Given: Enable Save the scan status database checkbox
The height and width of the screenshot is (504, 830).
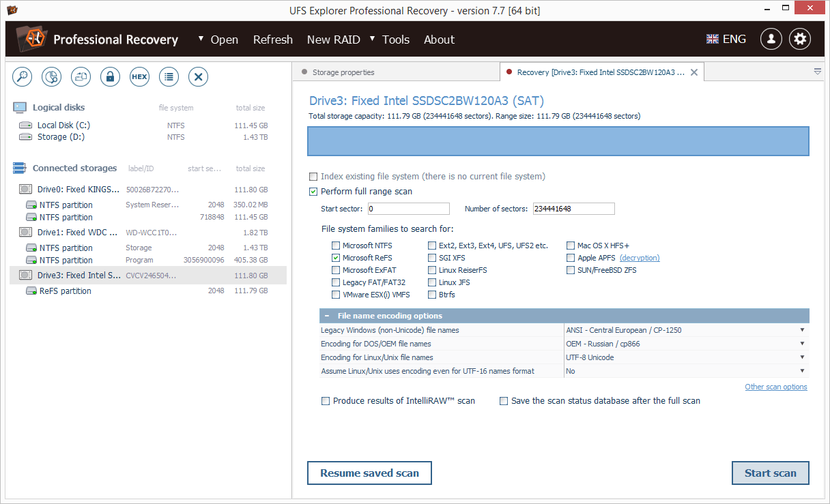Looking at the screenshot, I should [x=504, y=401].
